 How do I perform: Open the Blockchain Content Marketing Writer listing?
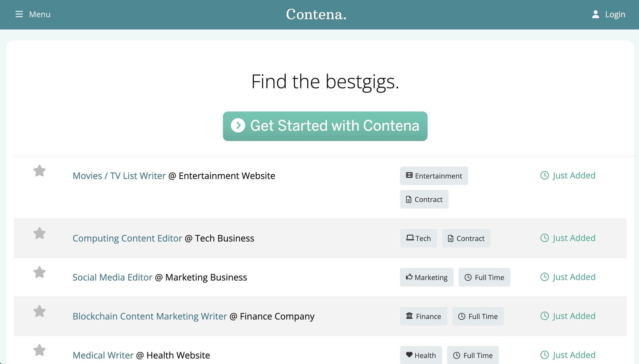click(x=149, y=316)
